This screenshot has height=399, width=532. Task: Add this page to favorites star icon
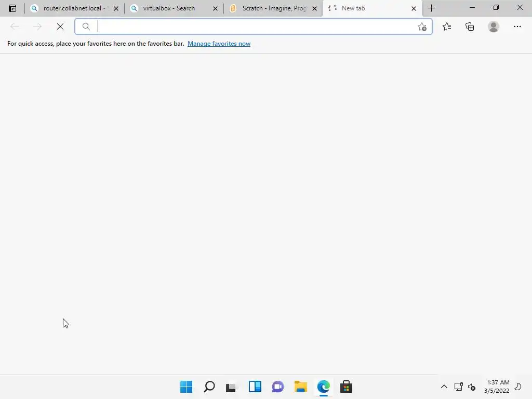tap(422, 27)
